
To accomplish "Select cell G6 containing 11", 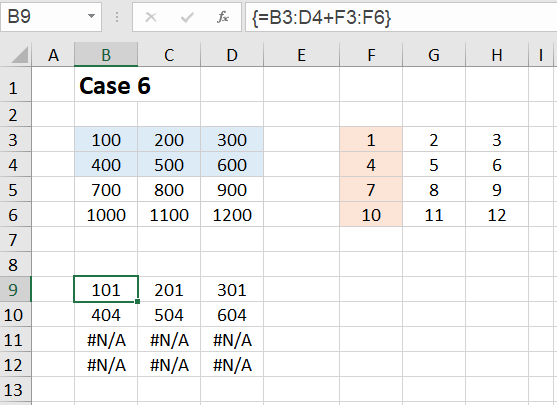I will click(x=434, y=215).
